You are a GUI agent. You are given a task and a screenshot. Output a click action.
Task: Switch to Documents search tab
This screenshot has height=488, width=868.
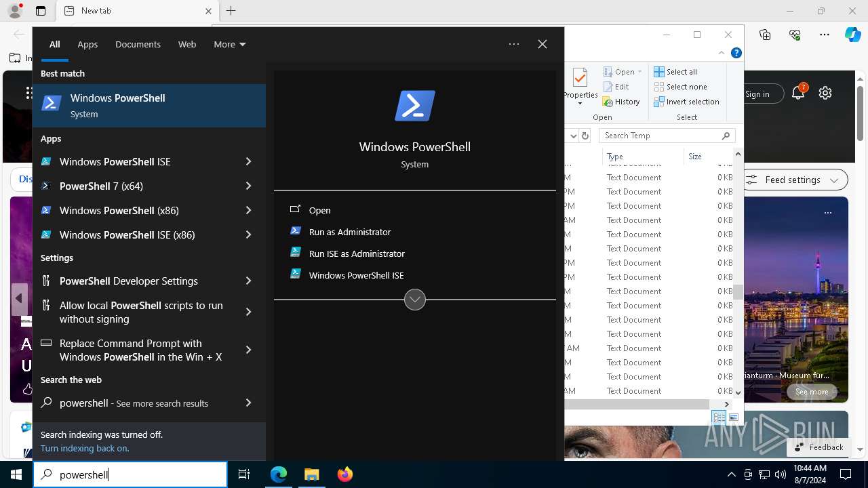click(138, 44)
